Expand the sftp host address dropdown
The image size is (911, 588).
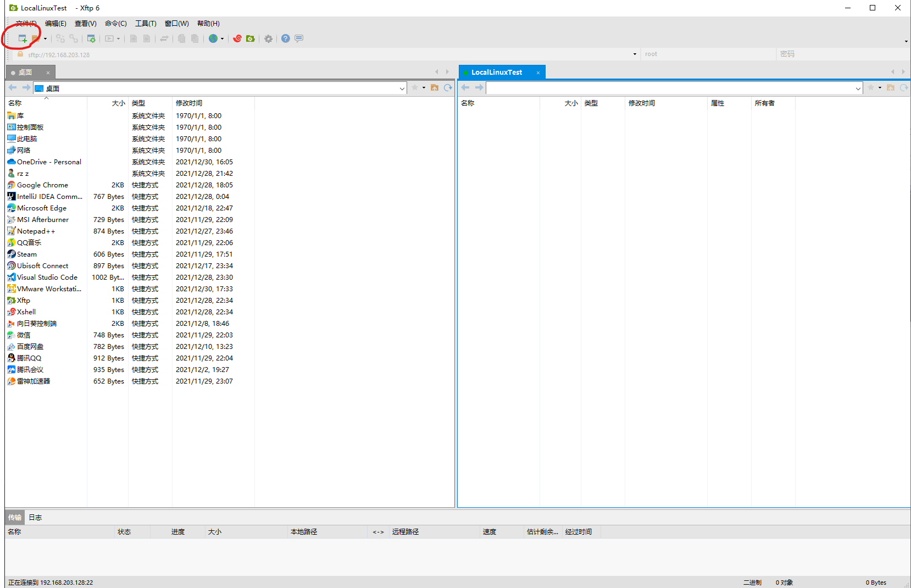635,54
